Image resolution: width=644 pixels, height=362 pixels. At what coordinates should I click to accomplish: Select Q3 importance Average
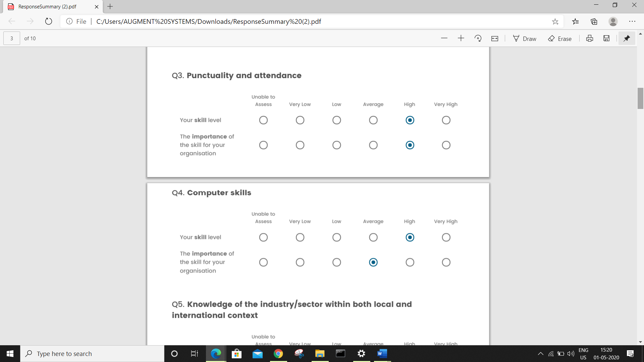pos(373,145)
